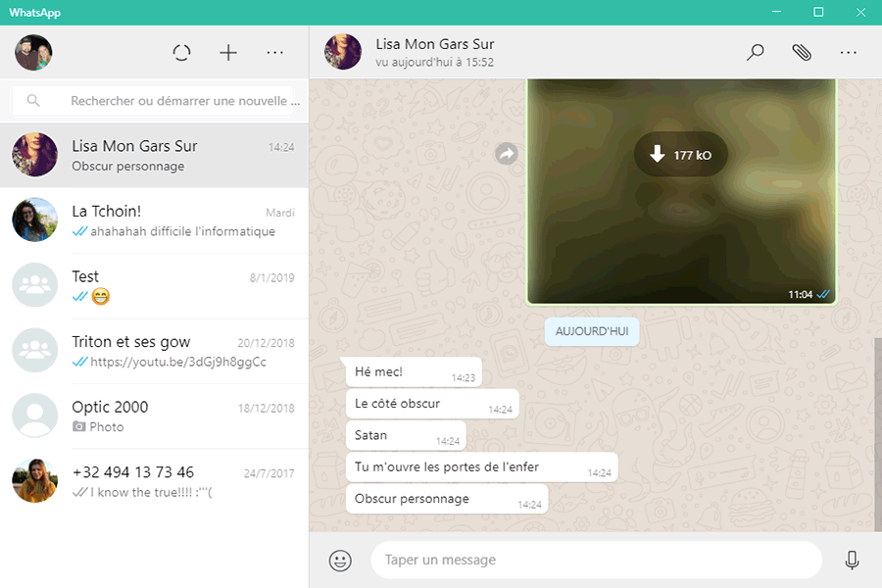Start a new chat with plus icon
882x588 pixels.
228,53
